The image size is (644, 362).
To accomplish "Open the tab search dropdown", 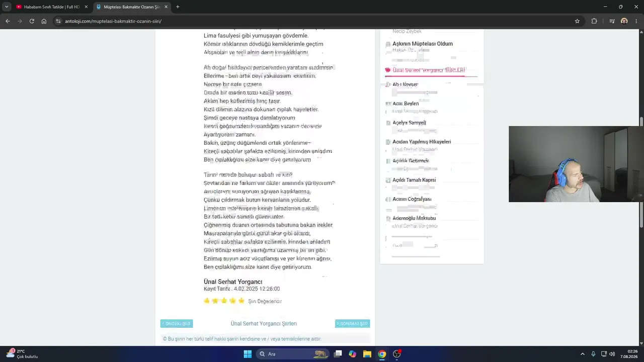I will 7,7.
